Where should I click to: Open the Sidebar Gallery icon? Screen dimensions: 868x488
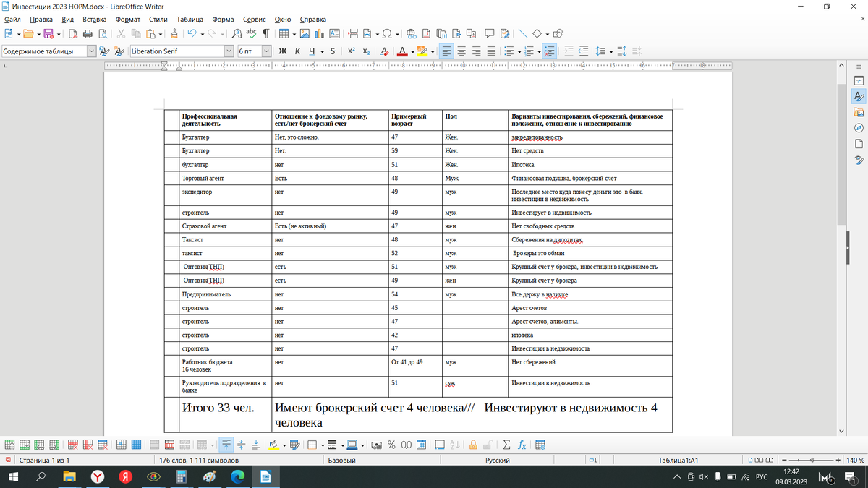tap(859, 111)
